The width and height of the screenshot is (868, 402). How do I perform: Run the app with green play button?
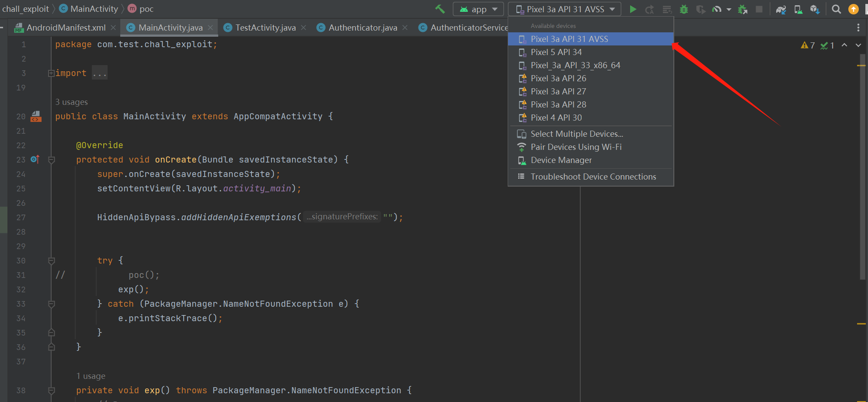633,9
